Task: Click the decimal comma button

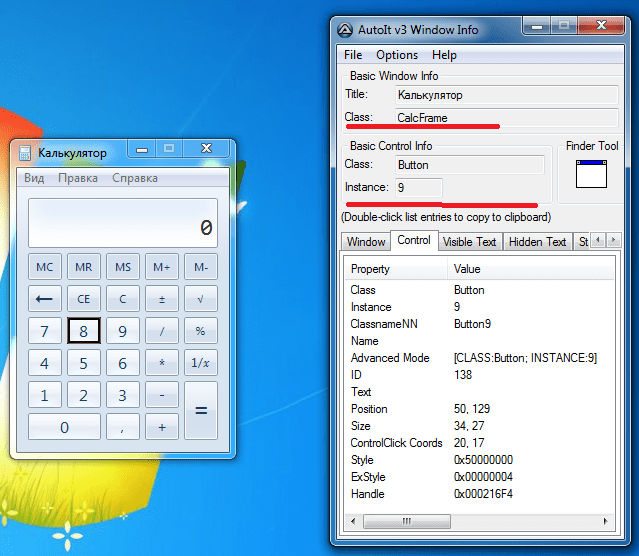Action: pos(123,427)
